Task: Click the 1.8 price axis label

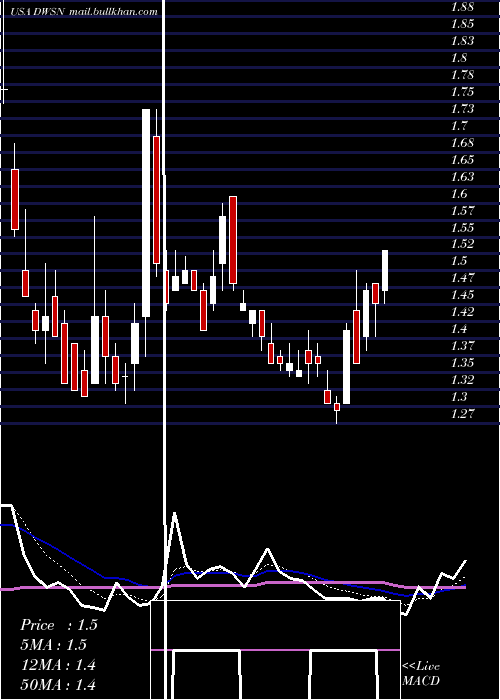Action: [459, 58]
